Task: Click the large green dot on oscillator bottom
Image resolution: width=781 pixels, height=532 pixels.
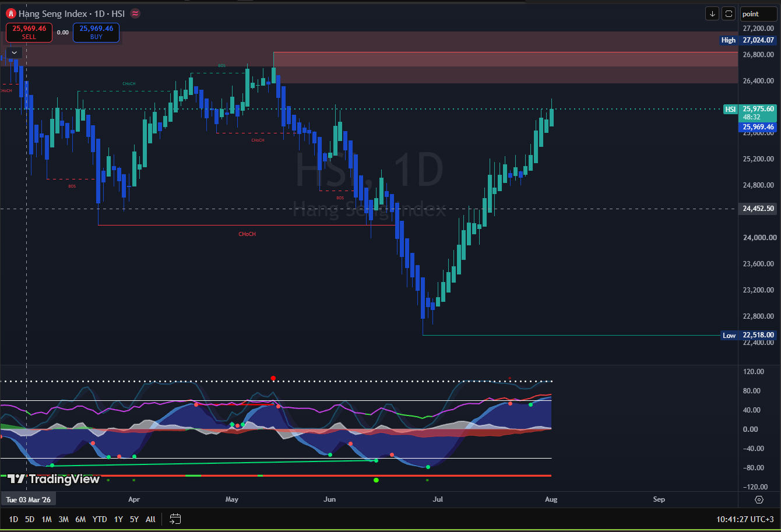Action: click(x=376, y=480)
